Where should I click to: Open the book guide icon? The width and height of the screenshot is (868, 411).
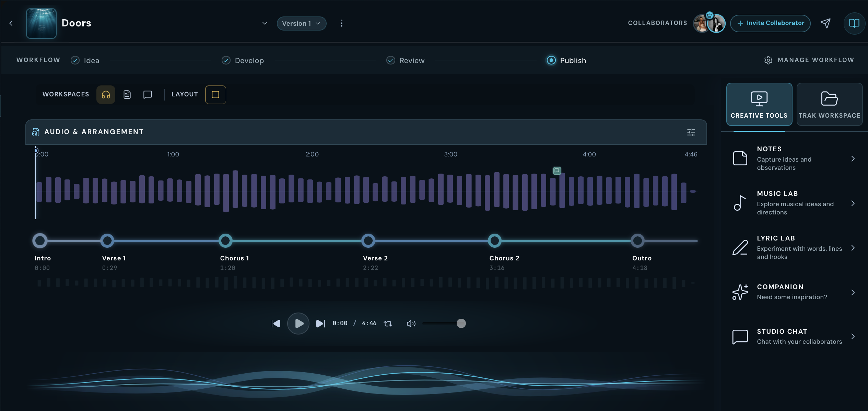854,23
